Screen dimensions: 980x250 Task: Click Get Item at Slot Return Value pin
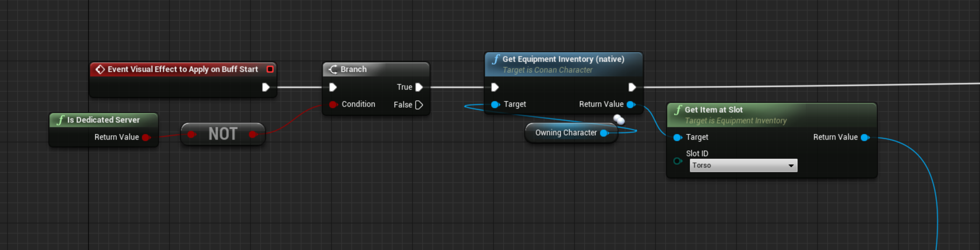tap(865, 137)
